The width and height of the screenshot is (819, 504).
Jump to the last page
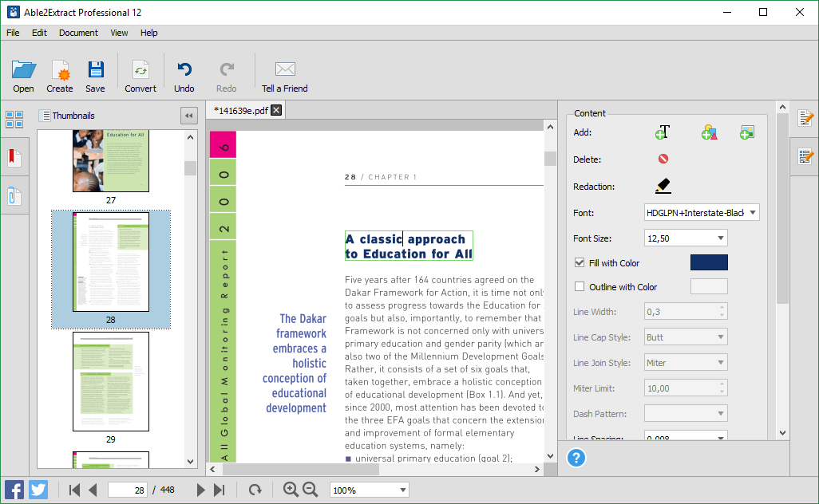[220, 490]
